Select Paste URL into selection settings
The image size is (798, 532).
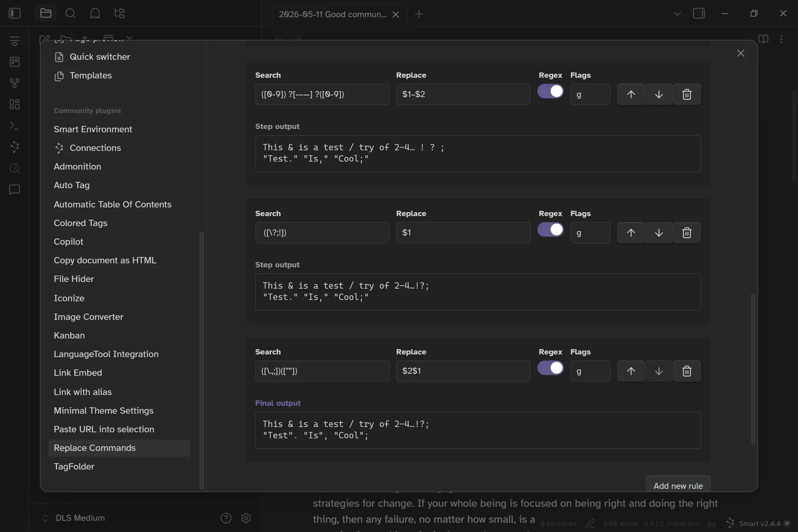(x=119, y=429)
